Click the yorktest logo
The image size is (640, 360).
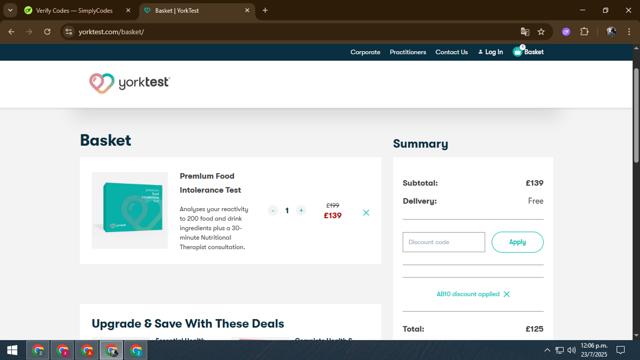pos(129,83)
